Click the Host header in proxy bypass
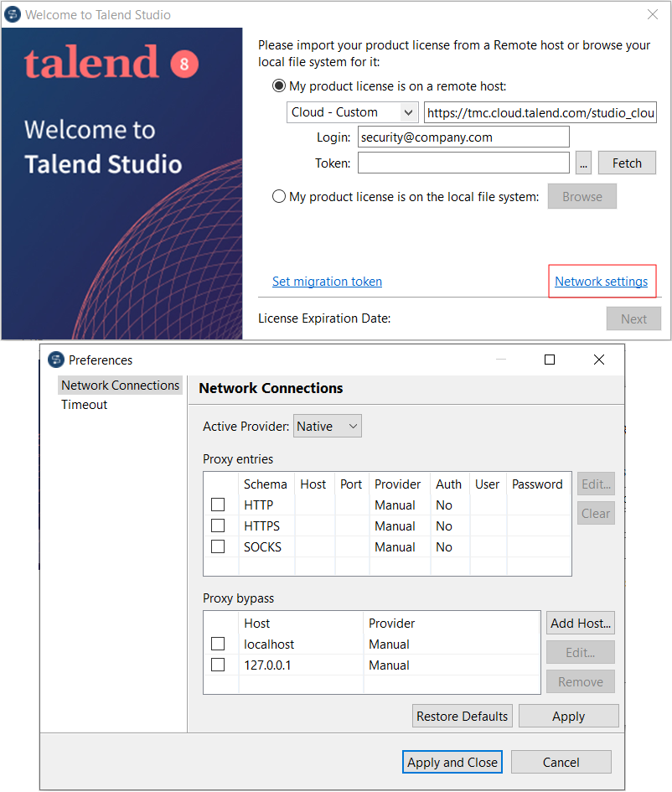 point(257,624)
